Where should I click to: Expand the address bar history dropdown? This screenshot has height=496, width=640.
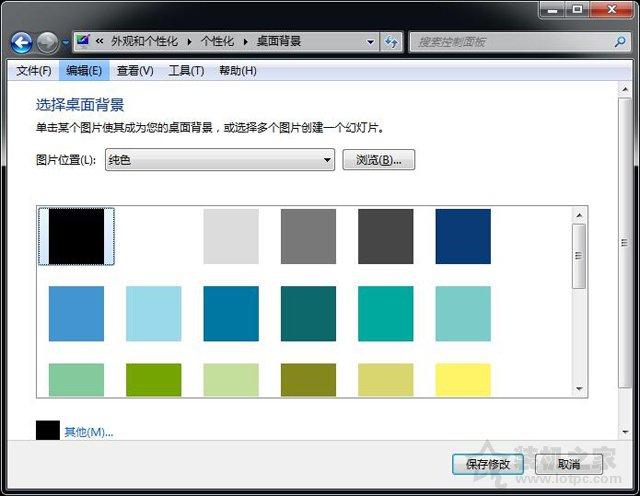pyautogui.click(x=369, y=42)
